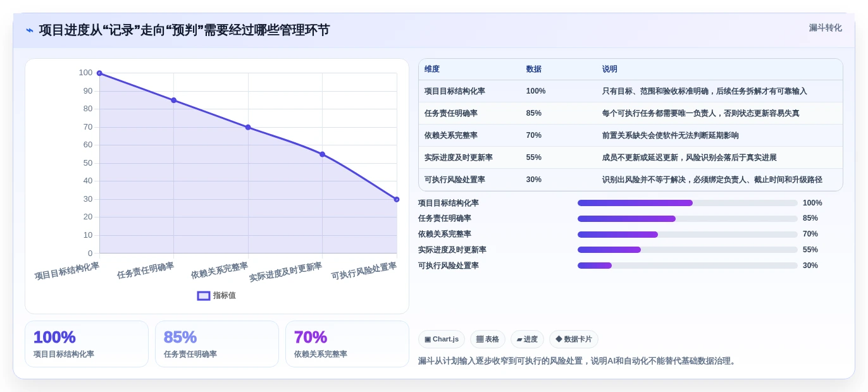Click the x-axis label 项目目标结构化率
Viewport: 868px width, 392px height.
67,271
